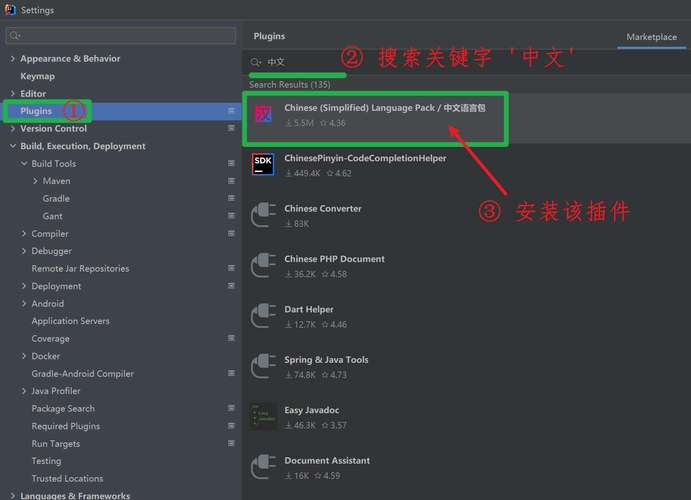This screenshot has height=500, width=691.
Task: Select Plugins in settings tree
Action: tap(36, 111)
